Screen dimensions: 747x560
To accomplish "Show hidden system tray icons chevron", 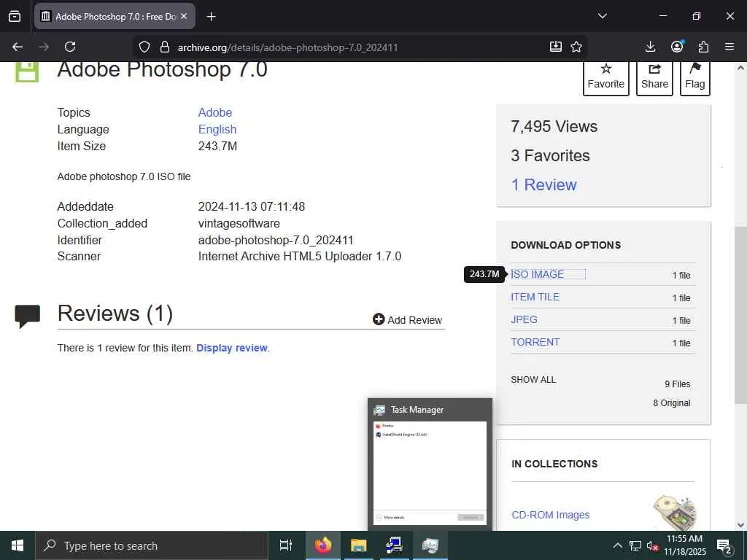I will click(x=617, y=545).
